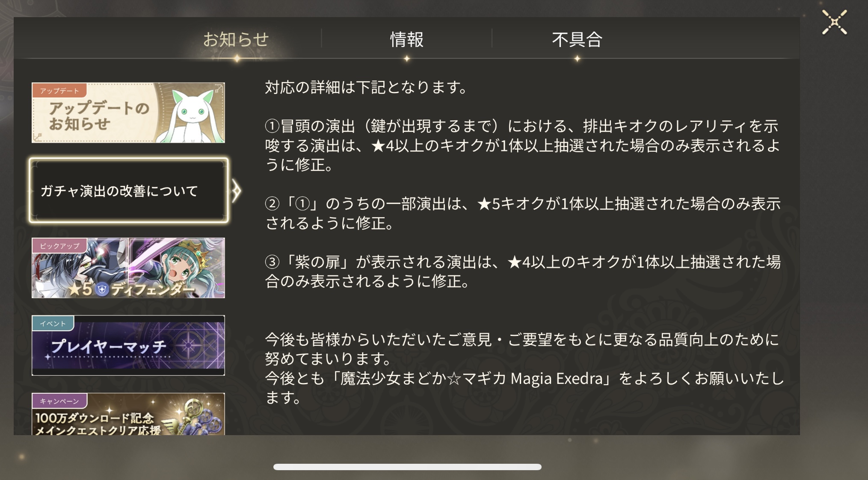Select ガチャ演出の改善について notice entry
This screenshot has height=480, width=868.
pos(128,191)
